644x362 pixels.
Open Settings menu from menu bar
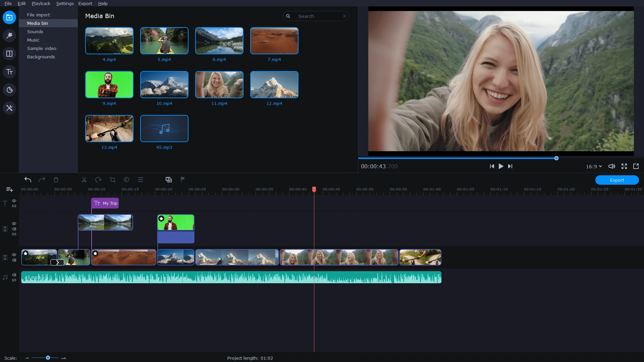pyautogui.click(x=65, y=4)
